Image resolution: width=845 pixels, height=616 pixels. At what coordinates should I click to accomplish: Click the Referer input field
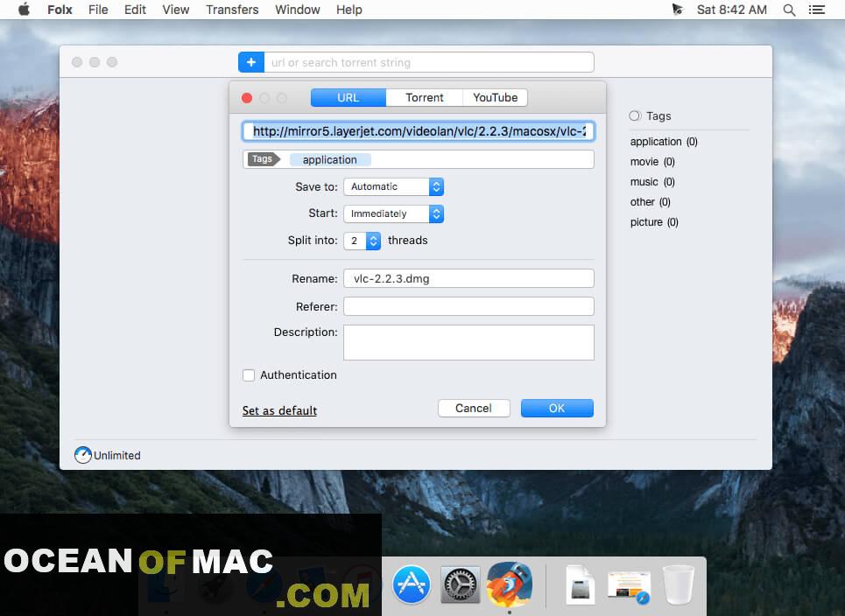point(468,306)
